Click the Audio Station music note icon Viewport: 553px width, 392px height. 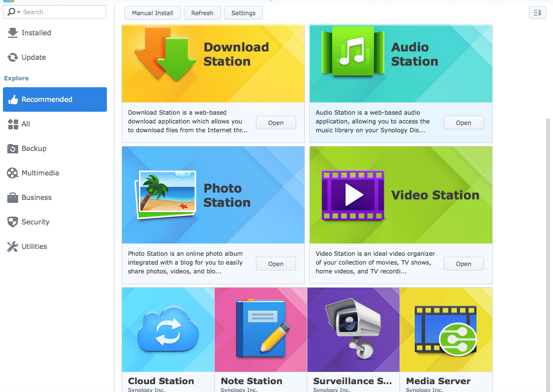[x=352, y=51]
